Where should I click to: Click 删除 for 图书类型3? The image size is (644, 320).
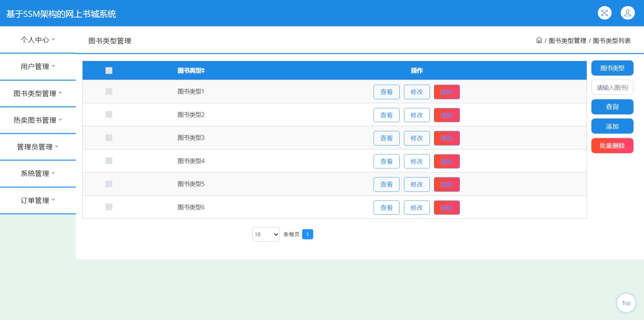click(447, 138)
